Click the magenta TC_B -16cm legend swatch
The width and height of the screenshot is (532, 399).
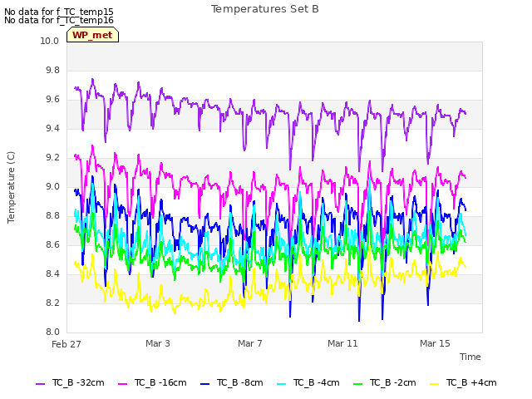click(122, 384)
